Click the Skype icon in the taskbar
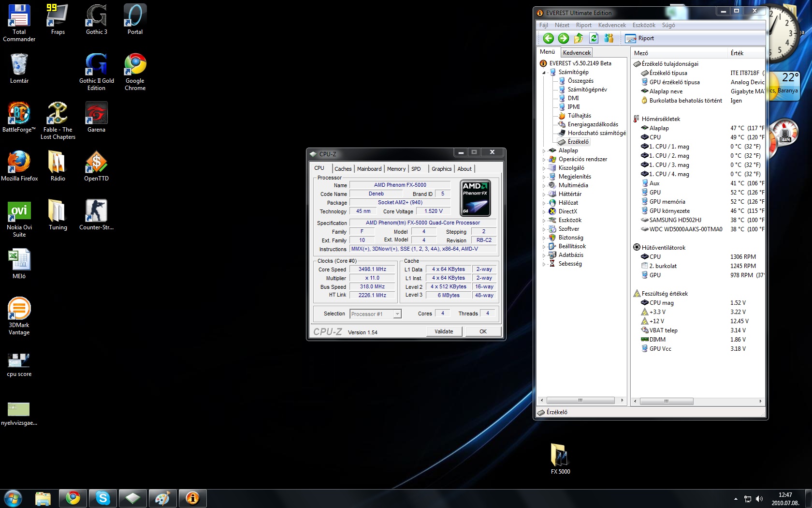812x508 pixels. (102, 498)
